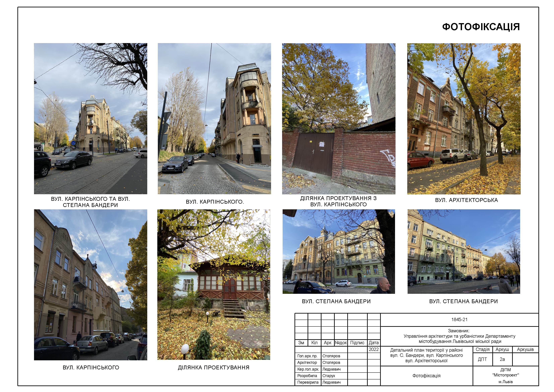The height and width of the screenshot is (392, 554).
Task: Click the ДІЛЯНКА ПРОЕКТУВАННЯ caption text
Action: 214,367
